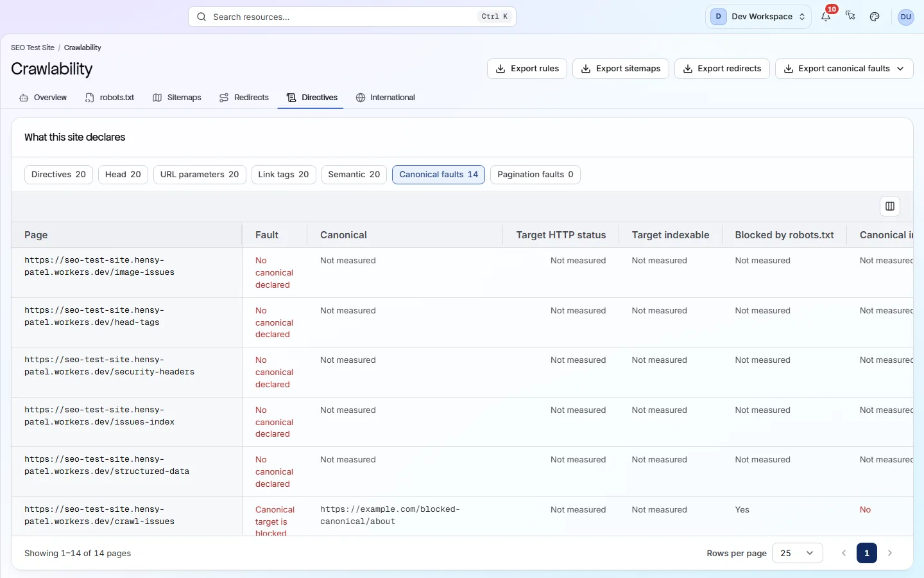Select the Pagination faults 0 chip
Screen dimensions: 924x578
point(535,175)
